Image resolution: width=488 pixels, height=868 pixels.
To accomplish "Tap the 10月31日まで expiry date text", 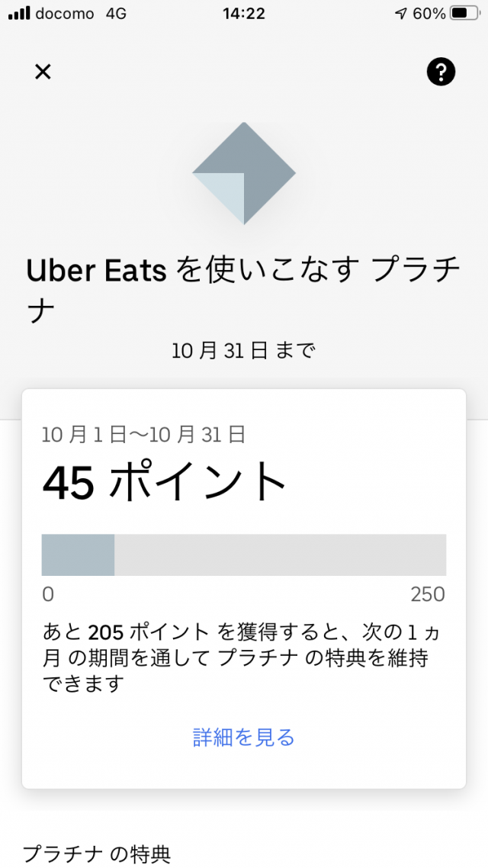I will (244, 351).
